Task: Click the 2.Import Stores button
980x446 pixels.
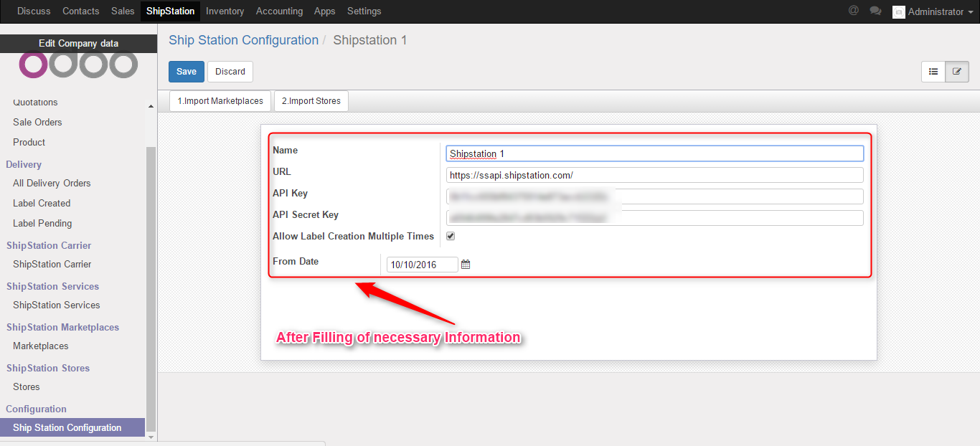Action: point(311,101)
